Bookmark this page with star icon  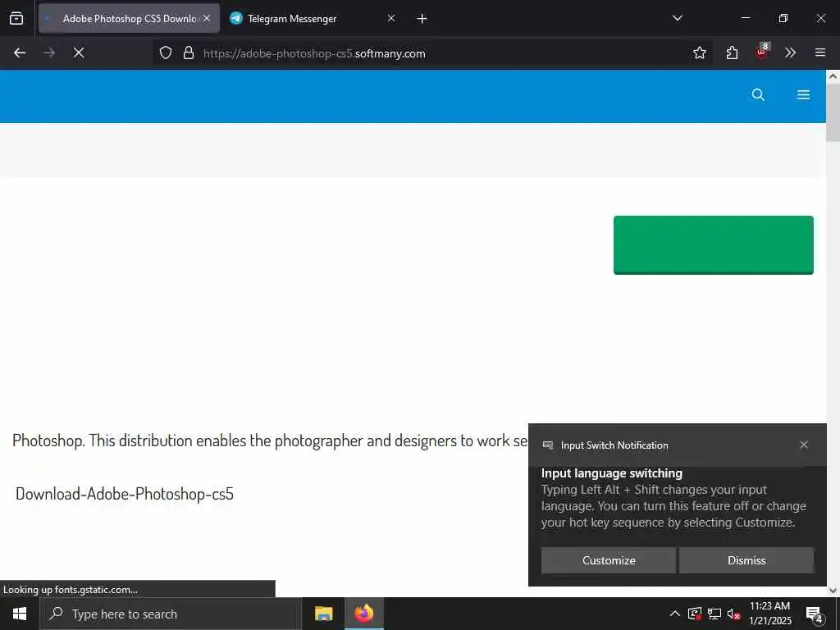click(x=699, y=52)
